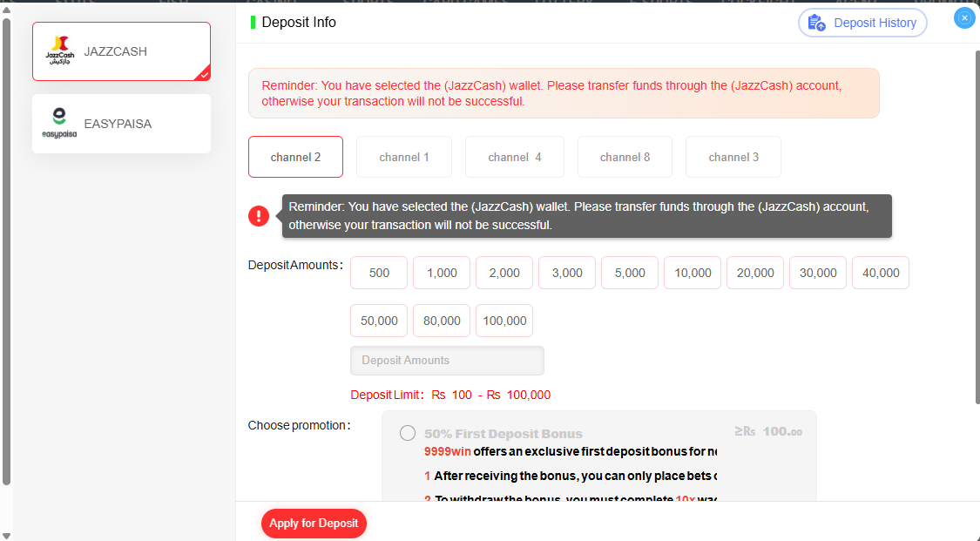Image resolution: width=980 pixels, height=541 pixels.
Task: Choose the 50,000 deposit amount
Action: (379, 321)
